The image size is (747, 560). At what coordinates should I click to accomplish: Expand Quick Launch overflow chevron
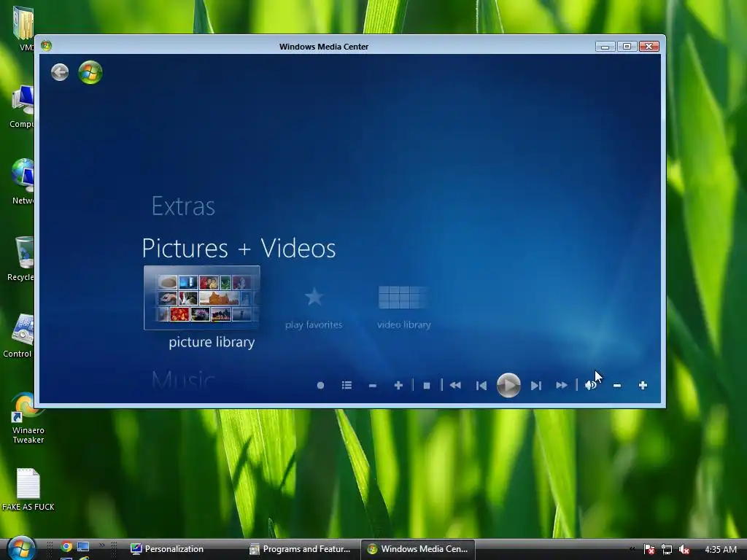coord(101,545)
